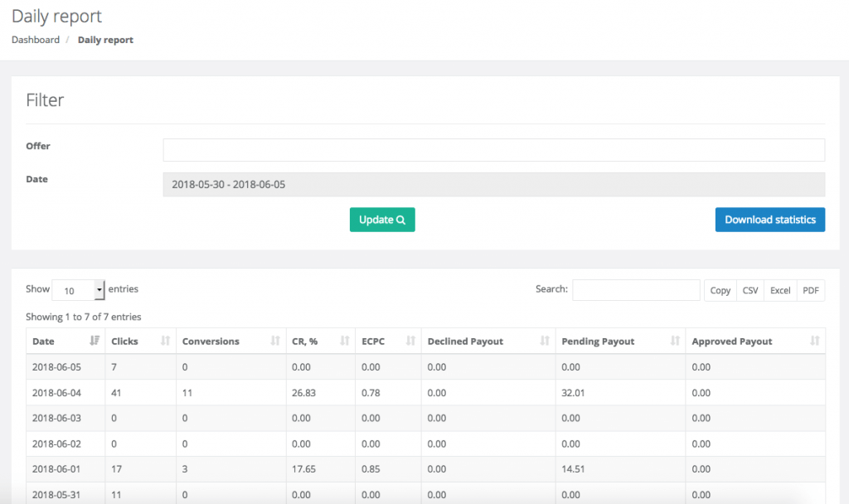Export the report to Excel
Screen dimensions: 849x504
pyautogui.click(x=780, y=290)
